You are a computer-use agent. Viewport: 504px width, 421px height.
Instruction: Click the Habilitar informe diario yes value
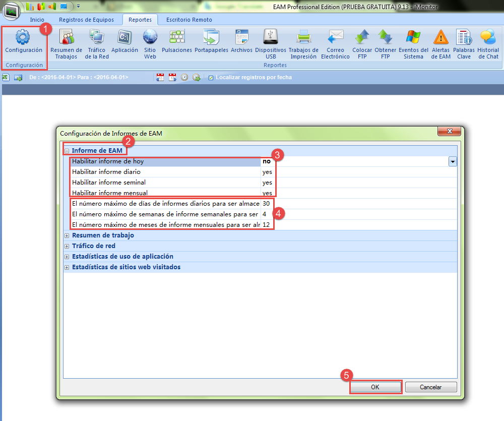click(267, 172)
